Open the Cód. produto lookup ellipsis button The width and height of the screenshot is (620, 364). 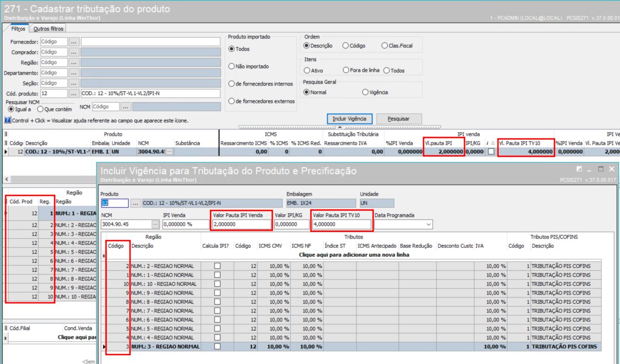coord(74,94)
